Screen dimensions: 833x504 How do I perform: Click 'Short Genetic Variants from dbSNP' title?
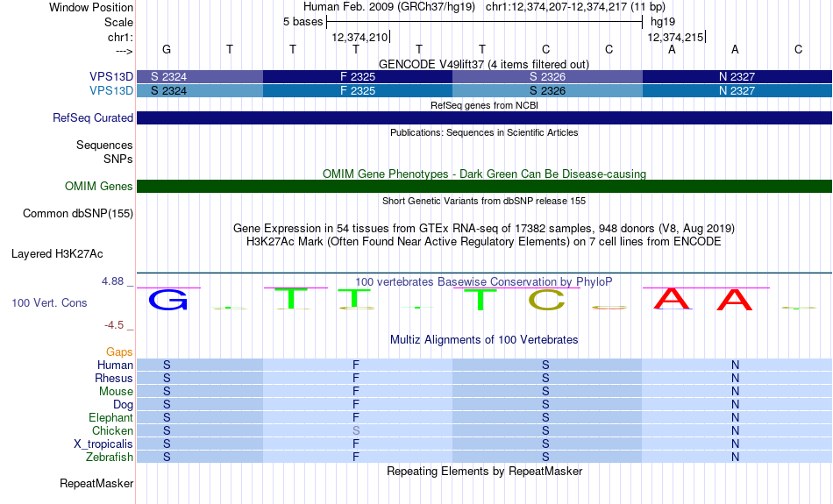[484, 201]
